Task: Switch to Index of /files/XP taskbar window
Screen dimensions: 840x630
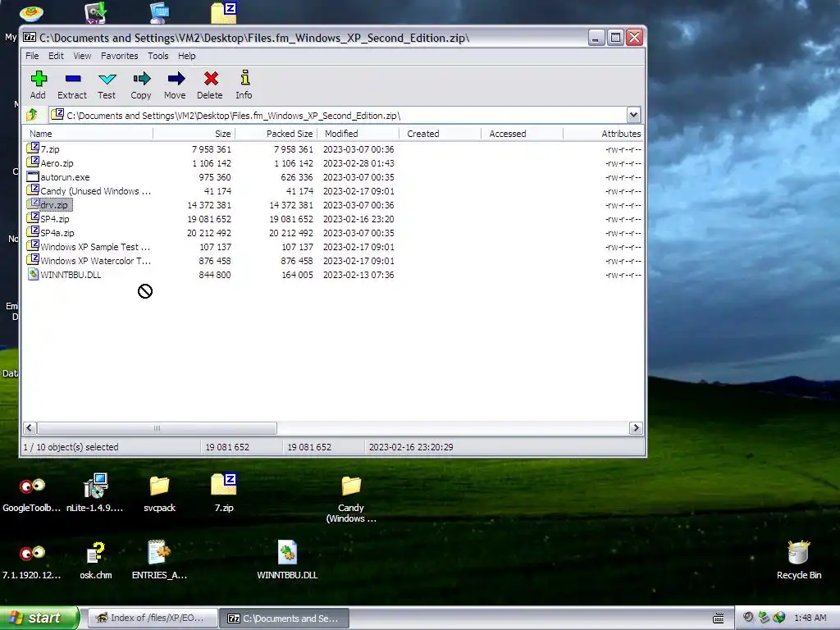Action: 152,618
